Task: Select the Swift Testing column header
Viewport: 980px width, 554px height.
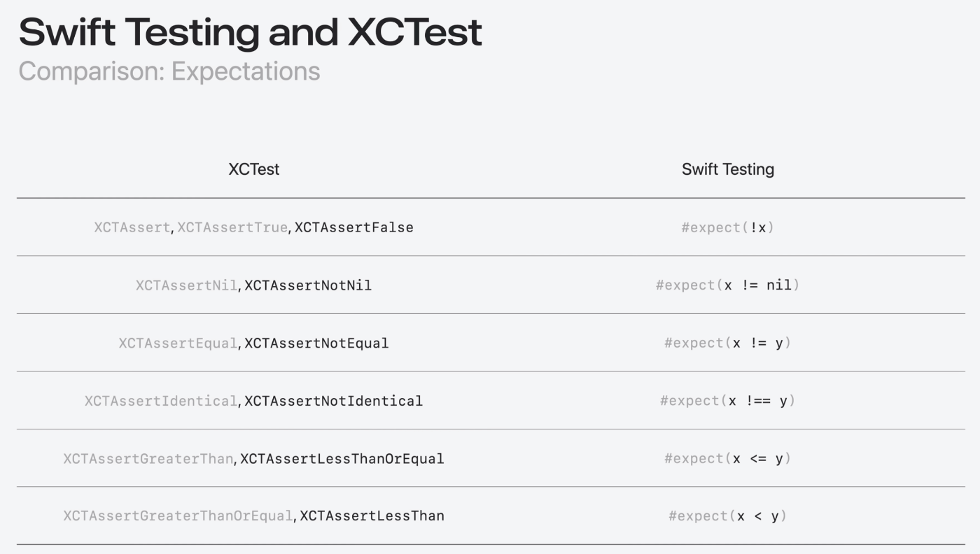Action: (728, 169)
